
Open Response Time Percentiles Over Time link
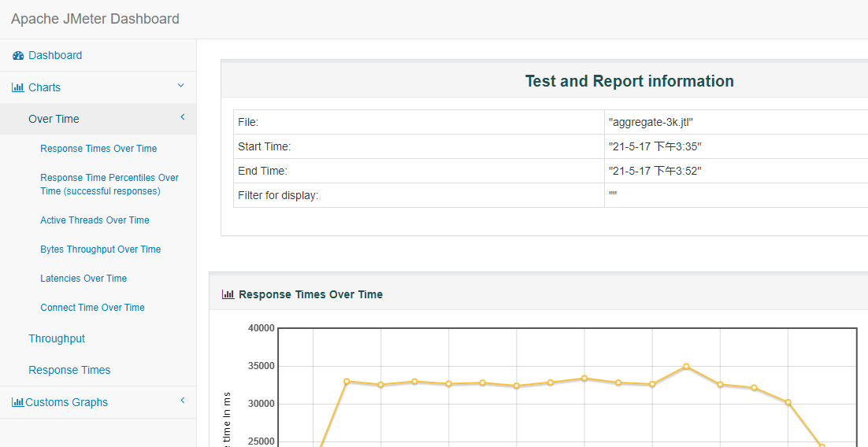[x=109, y=184]
